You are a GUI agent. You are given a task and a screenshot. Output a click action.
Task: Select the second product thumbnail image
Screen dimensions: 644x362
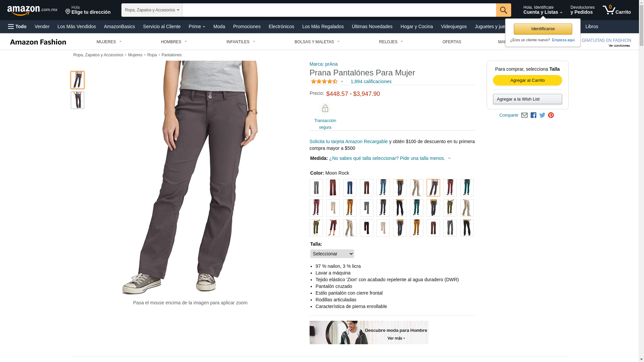coord(77,100)
